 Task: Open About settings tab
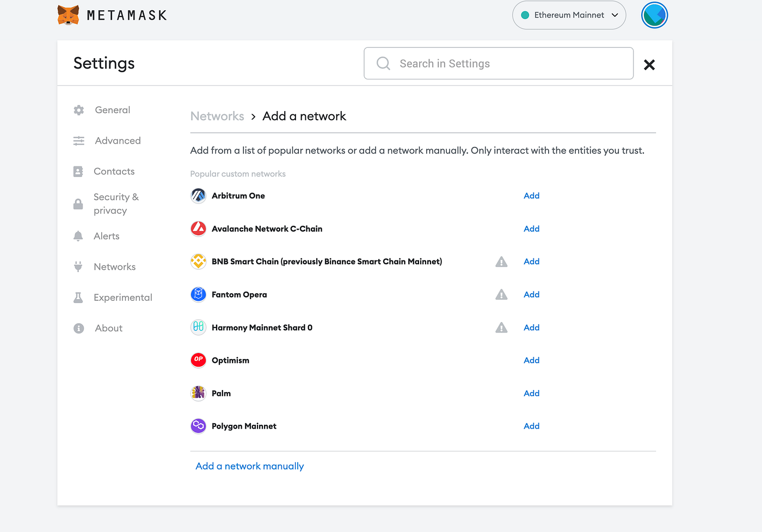click(x=108, y=328)
